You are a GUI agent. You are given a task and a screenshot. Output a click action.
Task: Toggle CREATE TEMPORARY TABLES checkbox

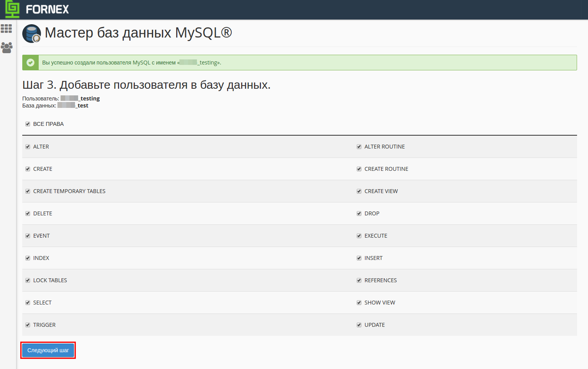click(x=28, y=191)
